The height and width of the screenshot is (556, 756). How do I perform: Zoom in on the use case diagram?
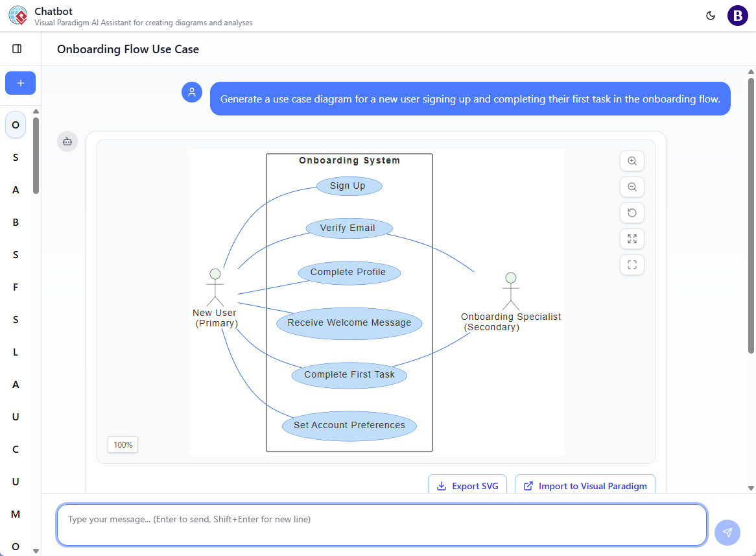click(x=632, y=161)
